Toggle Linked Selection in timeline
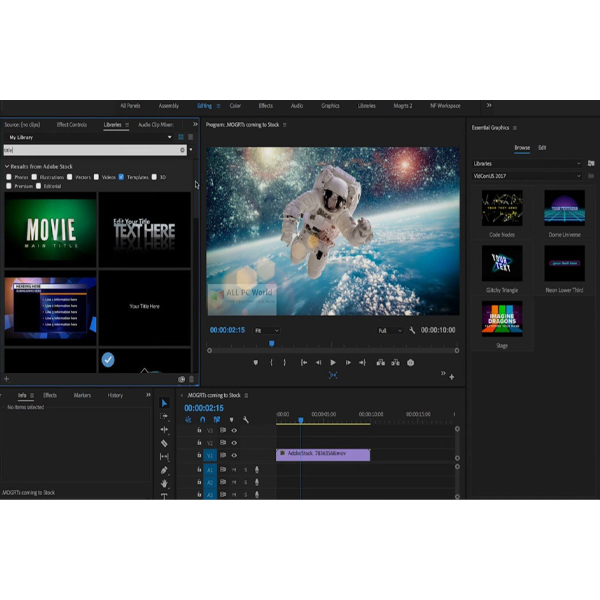 (x=217, y=419)
